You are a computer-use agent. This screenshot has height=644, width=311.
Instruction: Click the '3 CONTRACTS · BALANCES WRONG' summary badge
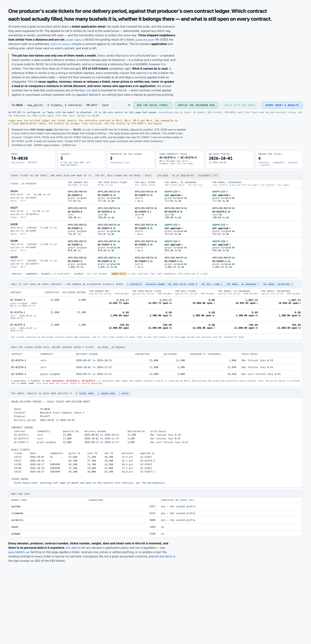210,284
